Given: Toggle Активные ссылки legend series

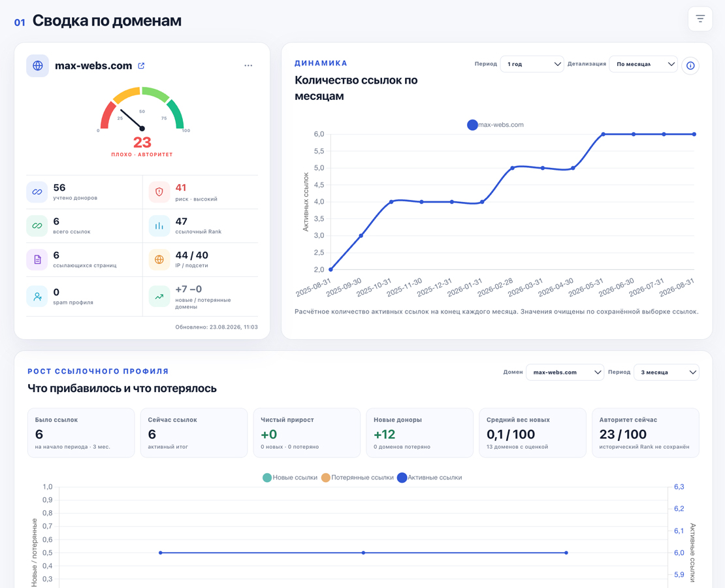Looking at the screenshot, I should 430,478.
